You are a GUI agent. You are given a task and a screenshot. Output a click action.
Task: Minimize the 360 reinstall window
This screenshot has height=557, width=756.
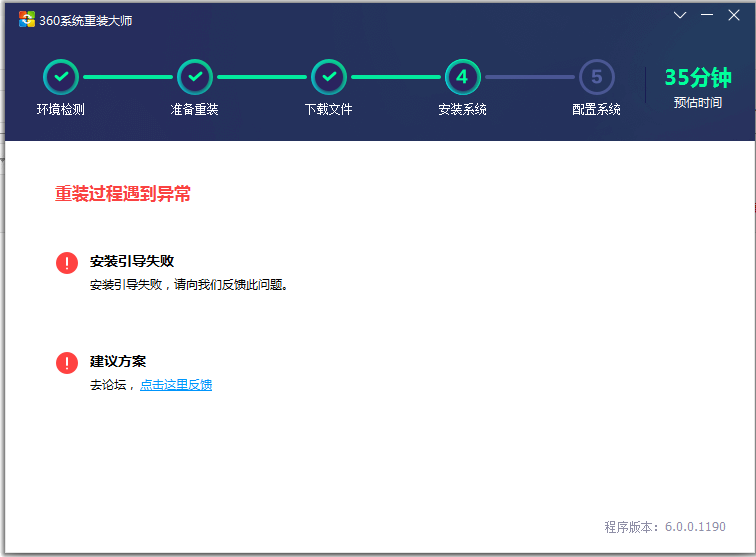tap(707, 15)
